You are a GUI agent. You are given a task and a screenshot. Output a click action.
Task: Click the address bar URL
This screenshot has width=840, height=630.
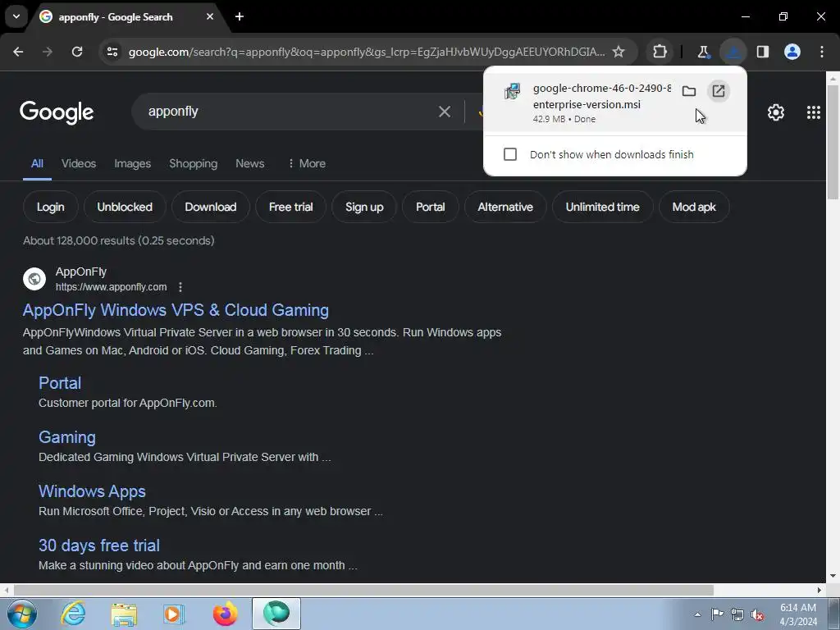pyautogui.click(x=367, y=52)
